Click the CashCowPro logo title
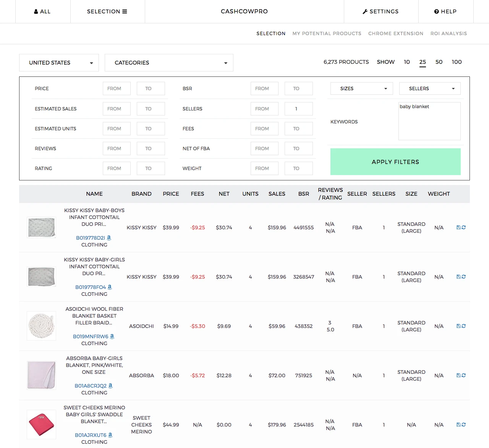 click(244, 11)
